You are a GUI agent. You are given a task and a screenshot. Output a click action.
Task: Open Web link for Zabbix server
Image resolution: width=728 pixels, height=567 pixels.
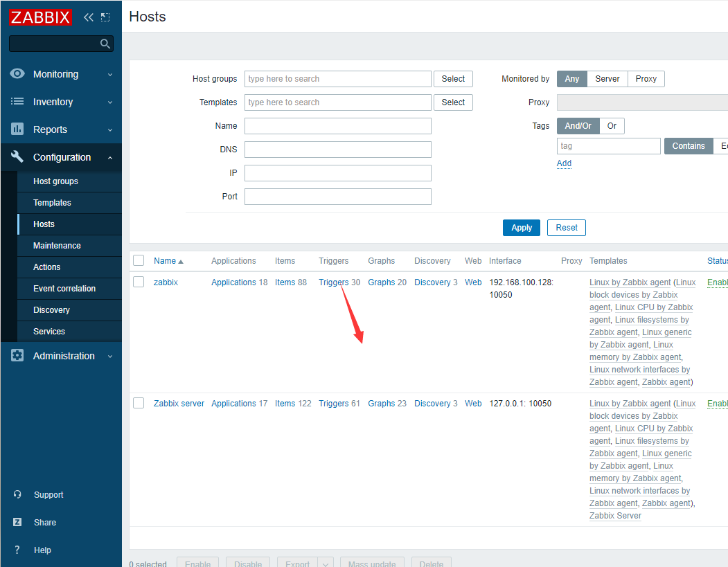[x=473, y=403]
